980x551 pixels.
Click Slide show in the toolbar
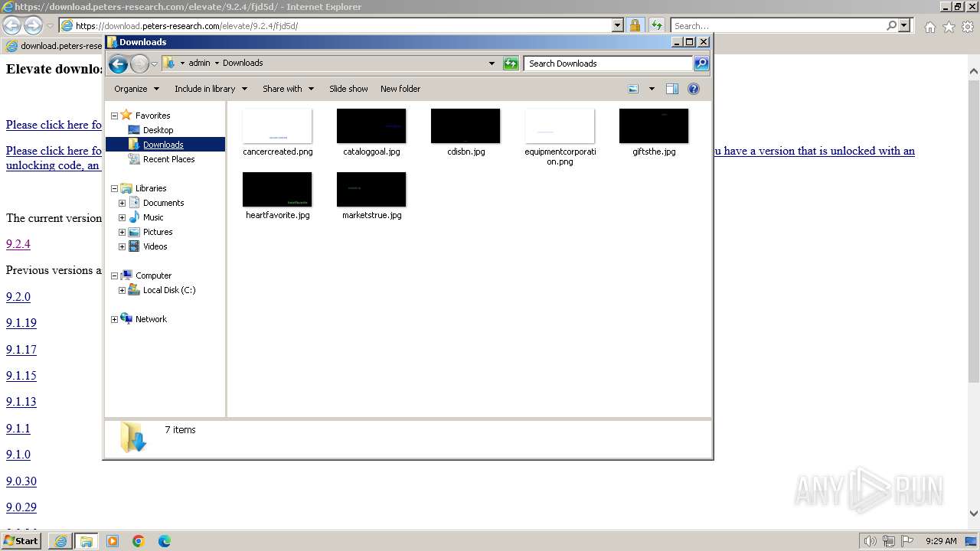coord(348,89)
